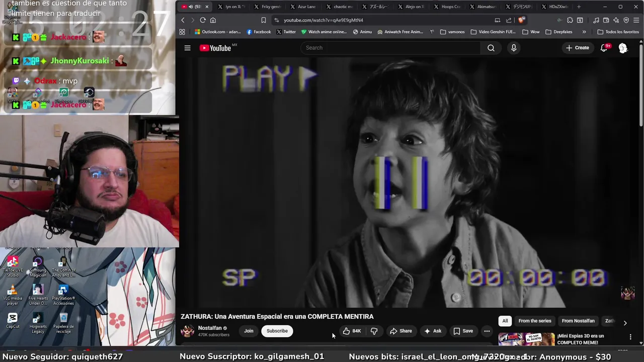Save the video to a playlist
The width and height of the screenshot is (644, 362).
463,331
